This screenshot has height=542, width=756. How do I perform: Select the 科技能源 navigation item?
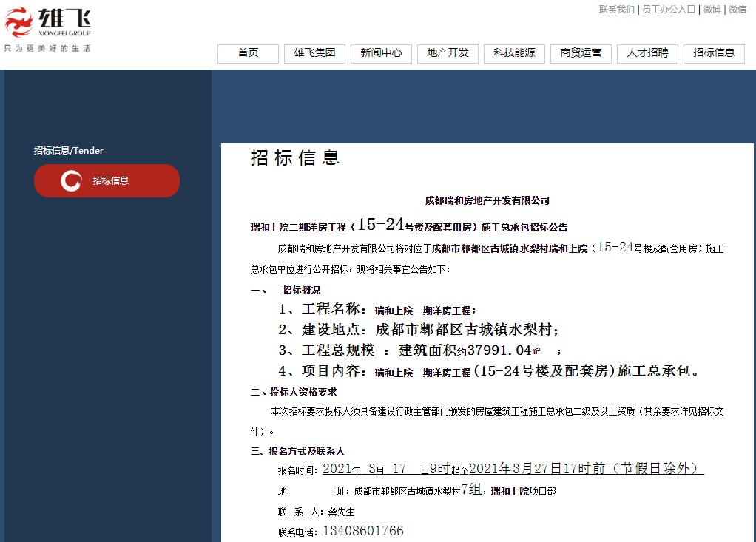(513, 53)
